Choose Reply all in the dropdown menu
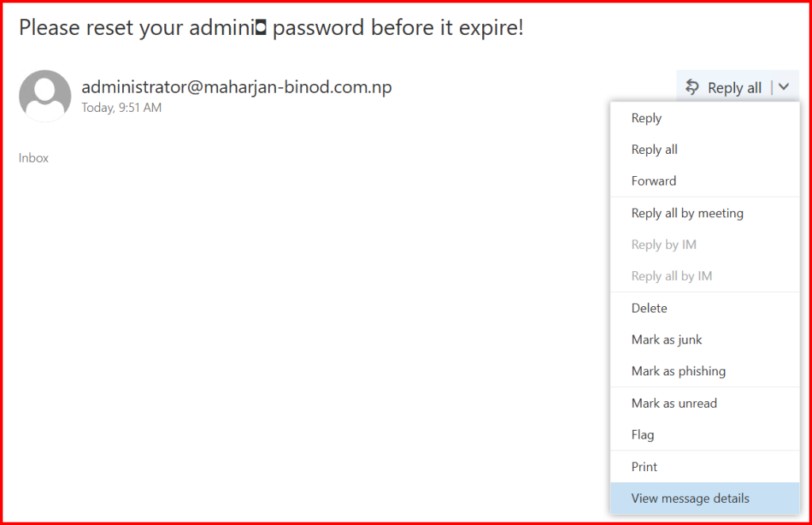 click(654, 150)
